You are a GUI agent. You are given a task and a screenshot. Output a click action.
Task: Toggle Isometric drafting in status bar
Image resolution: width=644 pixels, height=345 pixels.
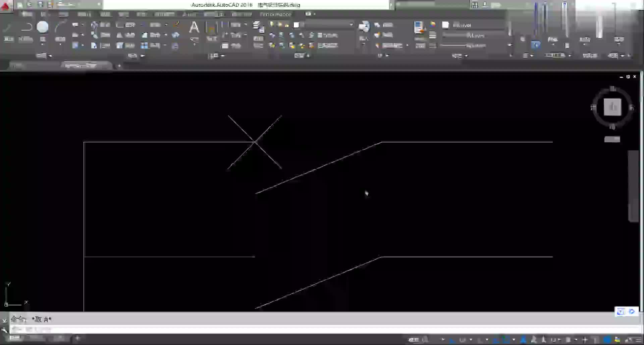(480, 340)
